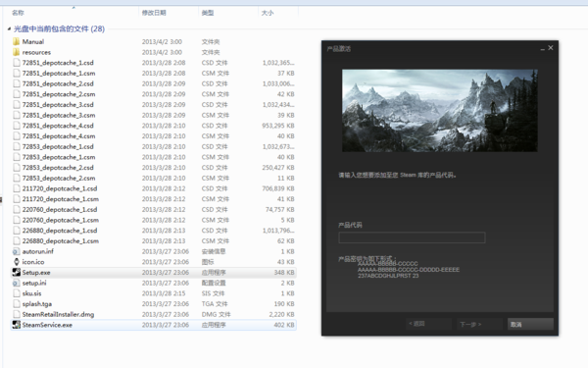Screen dimensions: 588x368
Task: Click the 348 KB size for Setup.exe
Action: click(284, 272)
